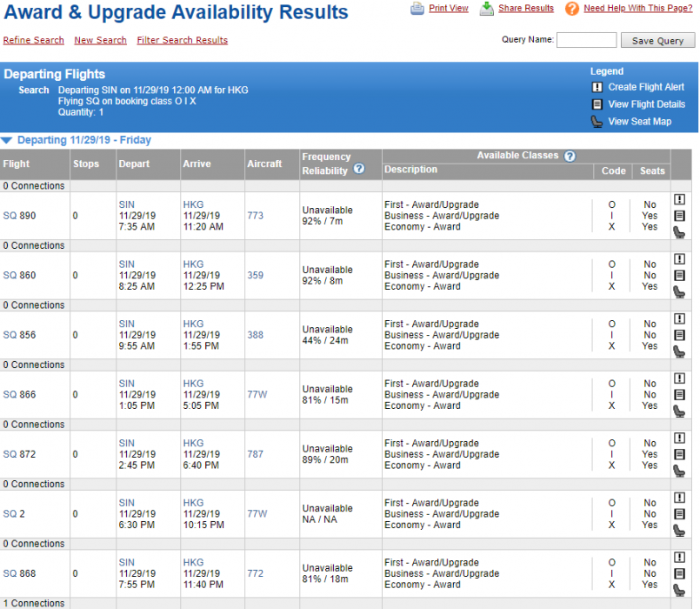Click flight alert icon for SQ 890
Image resolution: width=700 pixels, height=609 pixels.
point(680,199)
